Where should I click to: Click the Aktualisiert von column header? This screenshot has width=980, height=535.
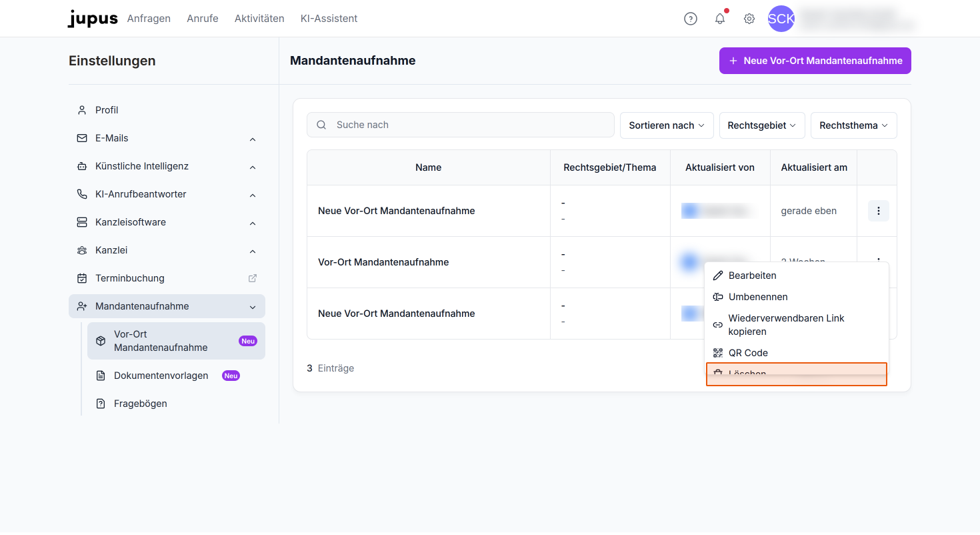tap(720, 167)
